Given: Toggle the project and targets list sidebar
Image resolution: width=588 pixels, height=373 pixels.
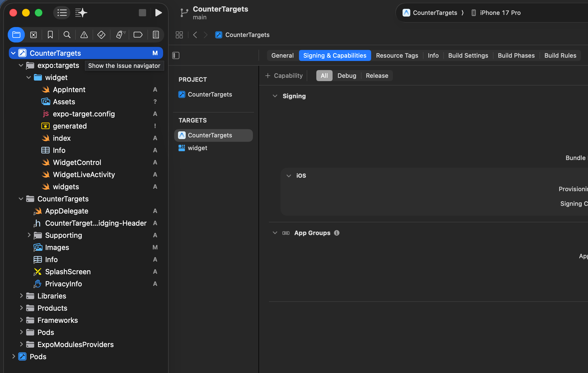Looking at the screenshot, I should (x=176, y=55).
